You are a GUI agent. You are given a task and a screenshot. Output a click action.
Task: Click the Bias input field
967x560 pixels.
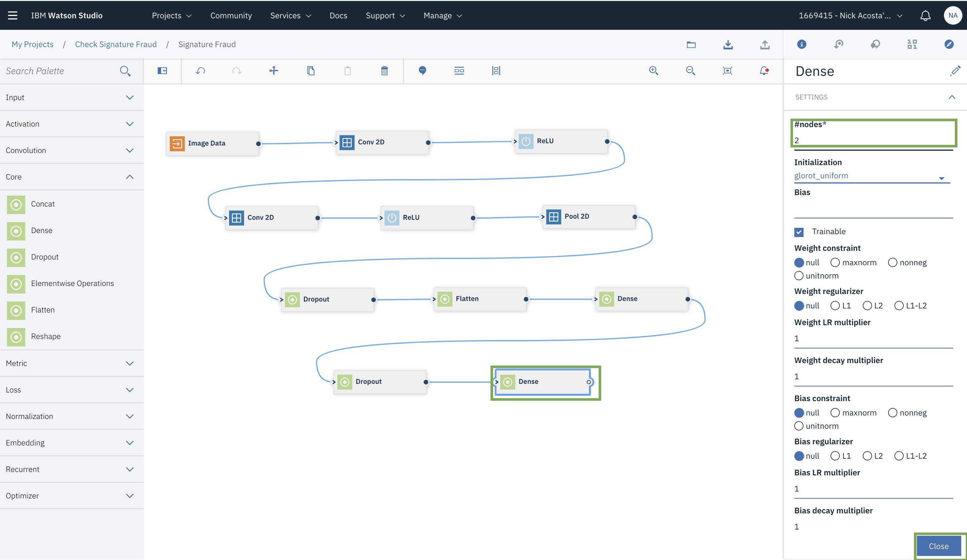(x=873, y=209)
